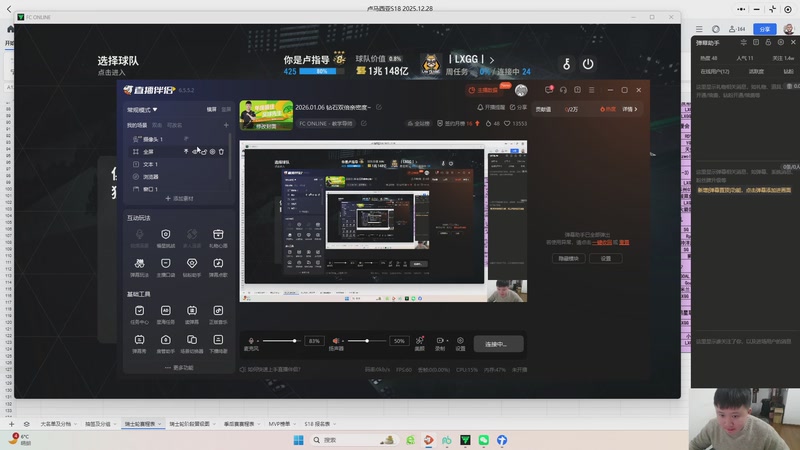Click the 一键找回 link
This screenshot has height=450, width=800.
[x=602, y=242]
